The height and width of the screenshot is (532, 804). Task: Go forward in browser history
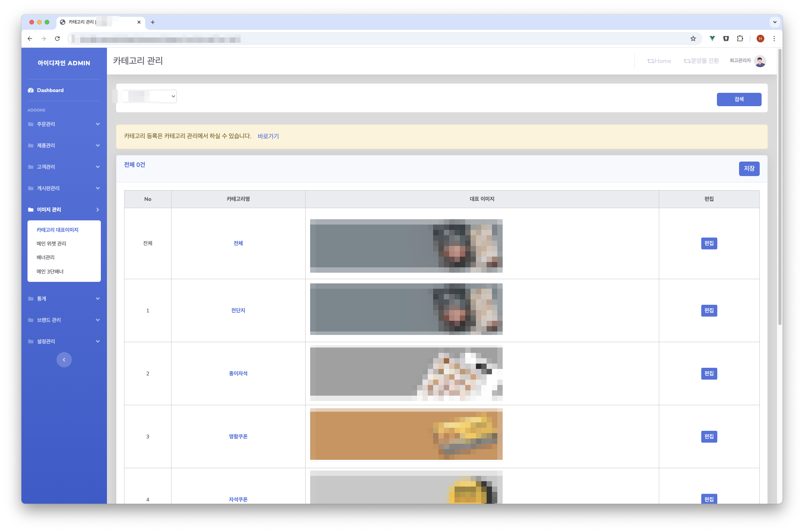(x=44, y=39)
